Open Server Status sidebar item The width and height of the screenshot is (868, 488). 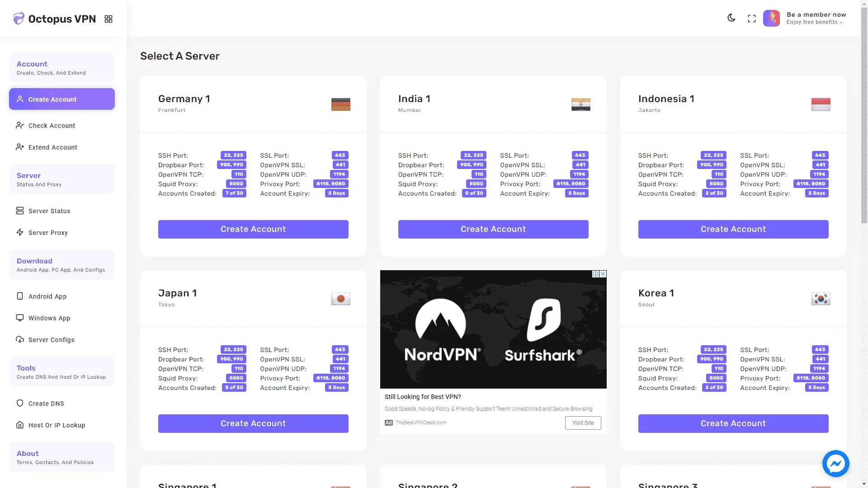(x=62, y=211)
